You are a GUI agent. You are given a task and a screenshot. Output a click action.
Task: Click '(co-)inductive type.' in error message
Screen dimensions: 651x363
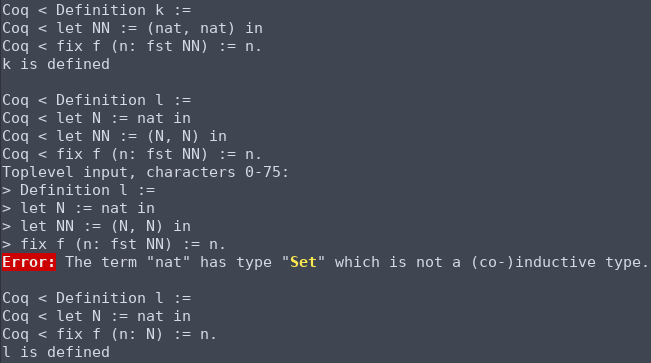pos(560,262)
